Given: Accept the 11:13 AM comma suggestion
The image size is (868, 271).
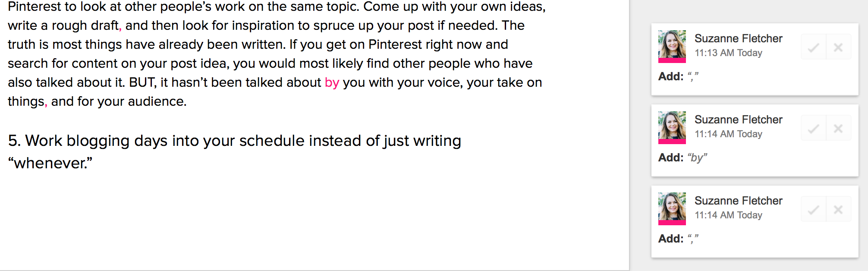Looking at the screenshot, I should pyautogui.click(x=814, y=47).
